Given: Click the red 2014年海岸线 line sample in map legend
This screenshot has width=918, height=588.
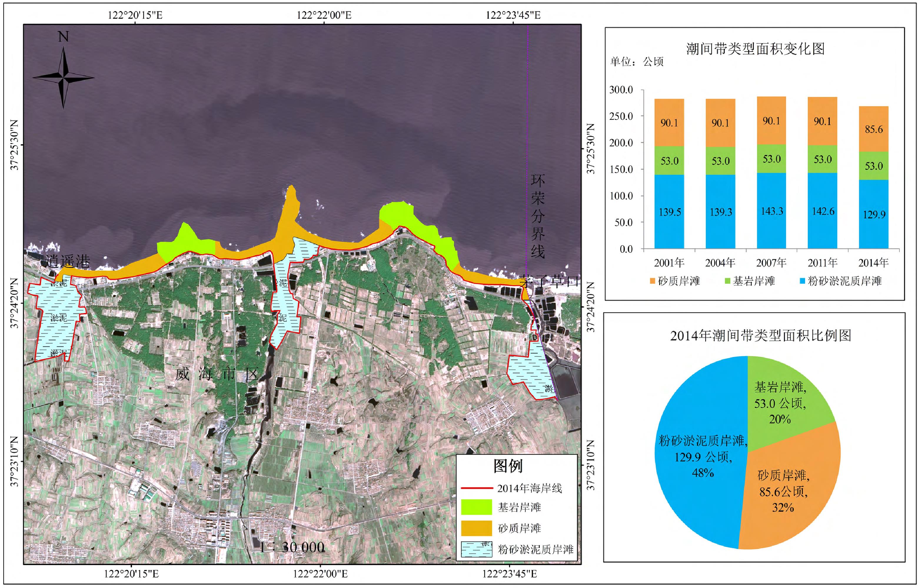Looking at the screenshot, I should tap(477, 488).
